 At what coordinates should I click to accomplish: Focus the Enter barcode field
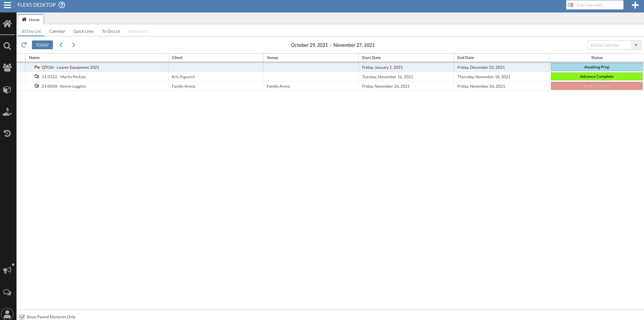coord(598,5)
